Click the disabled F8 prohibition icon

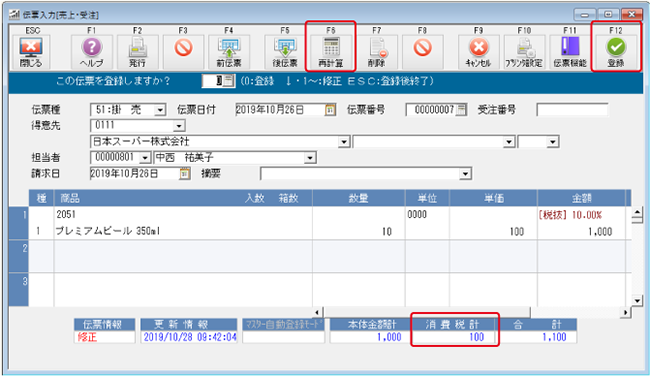coord(422,52)
